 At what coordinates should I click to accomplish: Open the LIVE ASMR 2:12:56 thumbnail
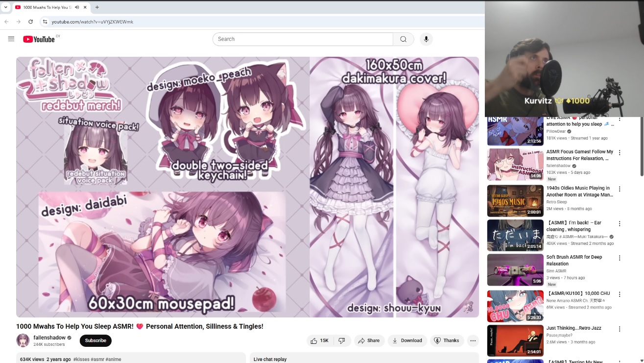coord(515,131)
